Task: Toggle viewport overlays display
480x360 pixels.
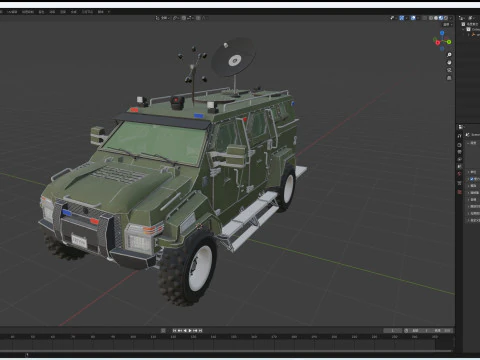Action: (413, 18)
